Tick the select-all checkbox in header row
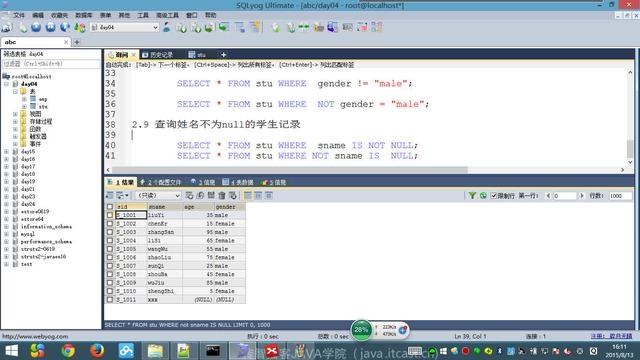 click(110, 207)
